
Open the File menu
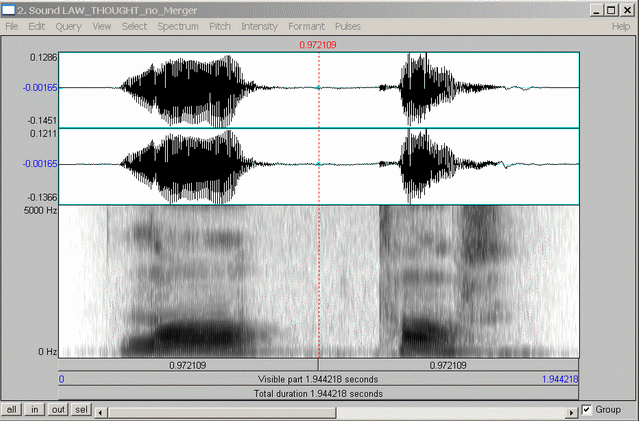(13, 26)
